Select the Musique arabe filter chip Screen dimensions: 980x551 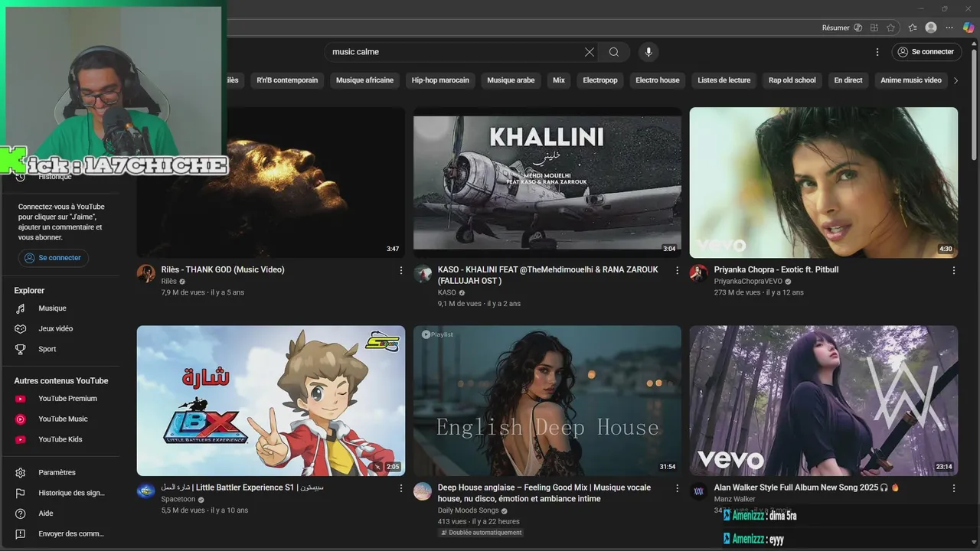[x=511, y=80]
